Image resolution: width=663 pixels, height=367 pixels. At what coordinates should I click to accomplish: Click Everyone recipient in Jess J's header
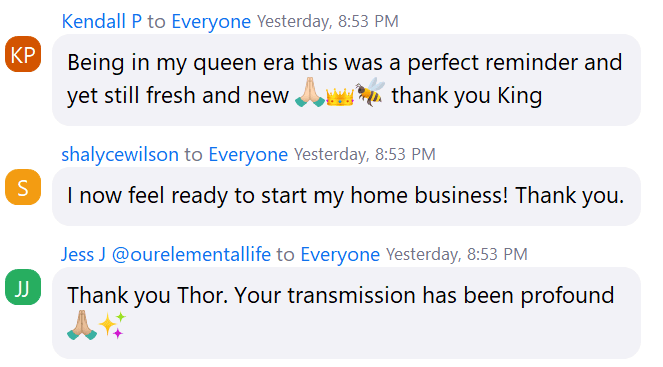pos(340,254)
